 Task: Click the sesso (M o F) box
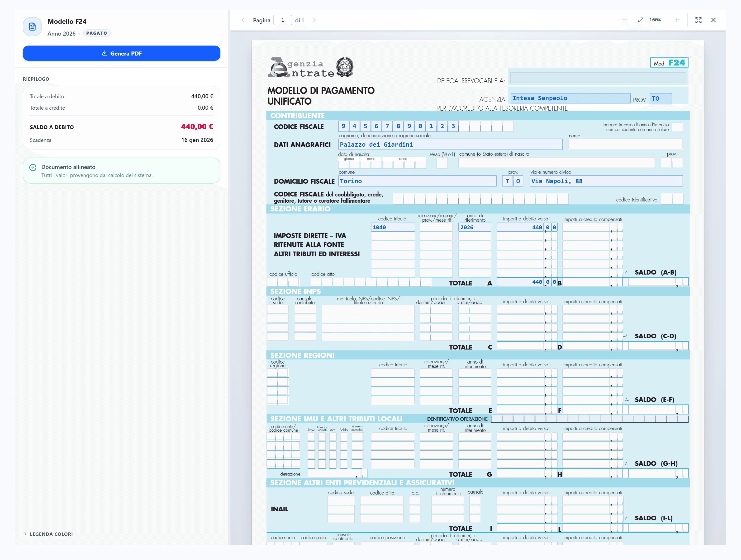(442, 163)
